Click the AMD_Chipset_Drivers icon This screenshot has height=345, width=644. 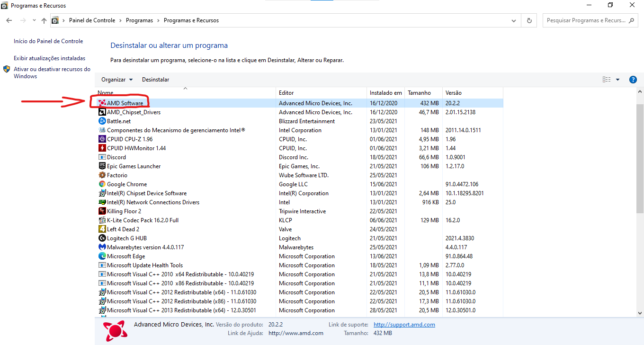(x=102, y=112)
